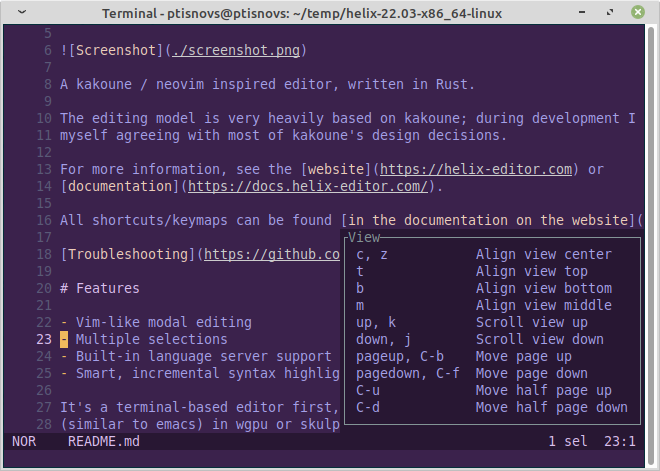
Task: Click the '1 sel' status entry
Action: [567, 442]
